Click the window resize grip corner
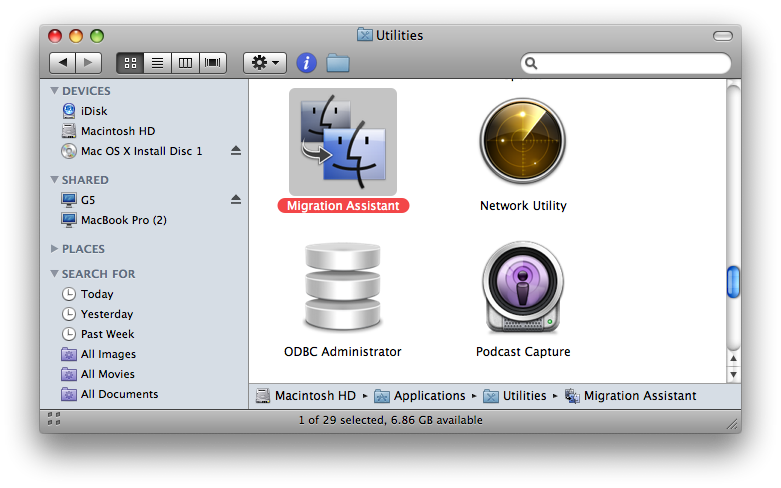This screenshot has width=781, height=488. pyautogui.click(x=732, y=424)
